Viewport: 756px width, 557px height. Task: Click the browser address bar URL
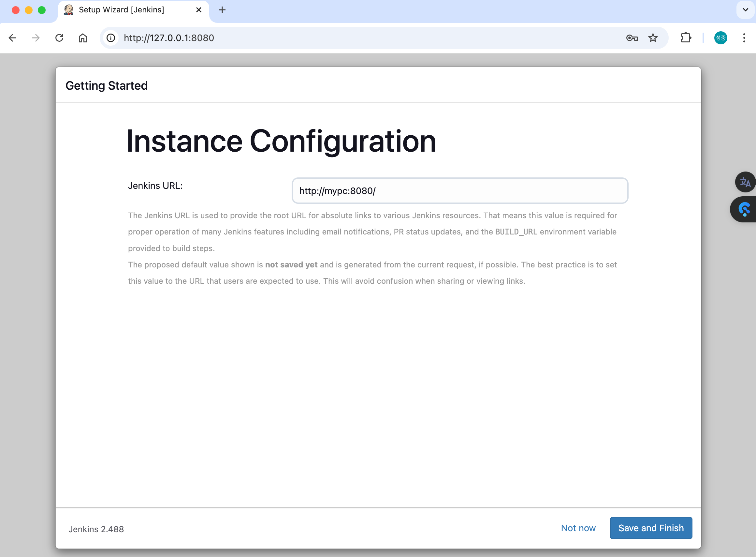169,38
